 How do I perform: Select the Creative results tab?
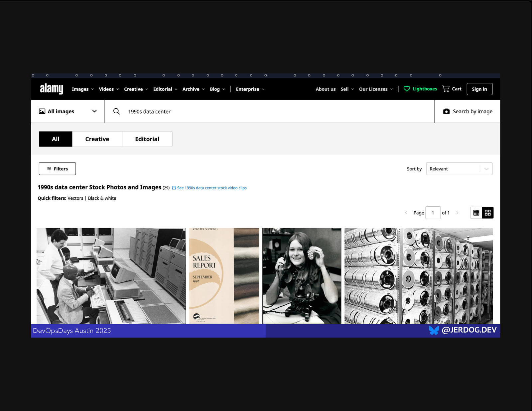pos(97,139)
